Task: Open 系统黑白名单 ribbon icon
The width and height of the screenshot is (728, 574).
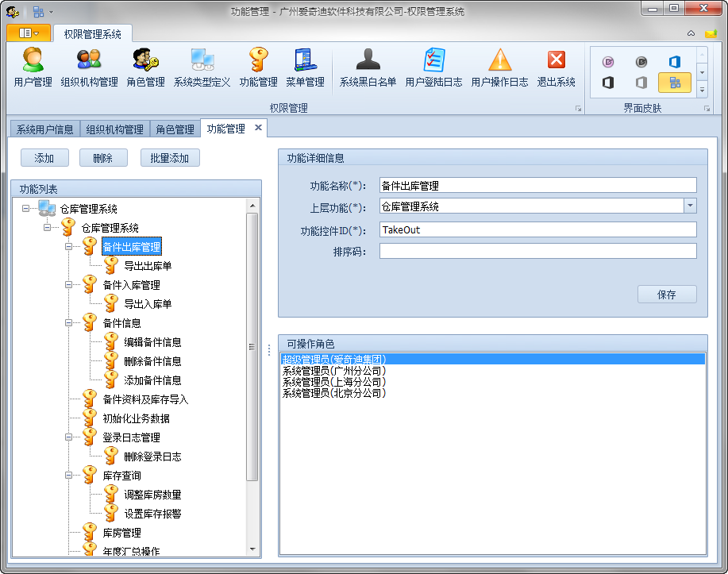Action: [368, 67]
